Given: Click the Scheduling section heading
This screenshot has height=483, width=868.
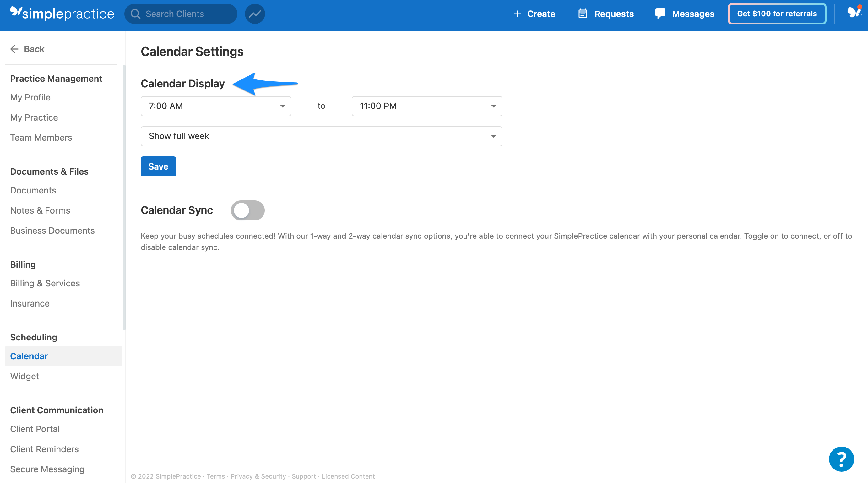Looking at the screenshot, I should point(34,337).
